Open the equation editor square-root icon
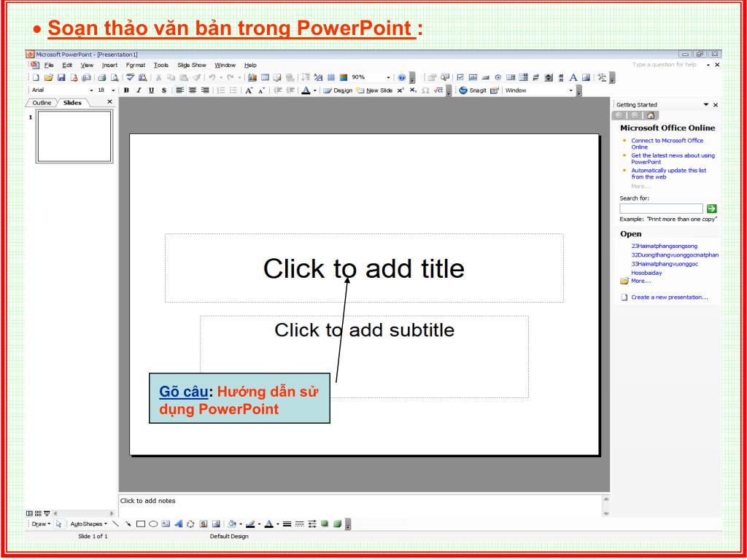Image resolution: width=747 pixels, height=560 pixels. coord(438,90)
